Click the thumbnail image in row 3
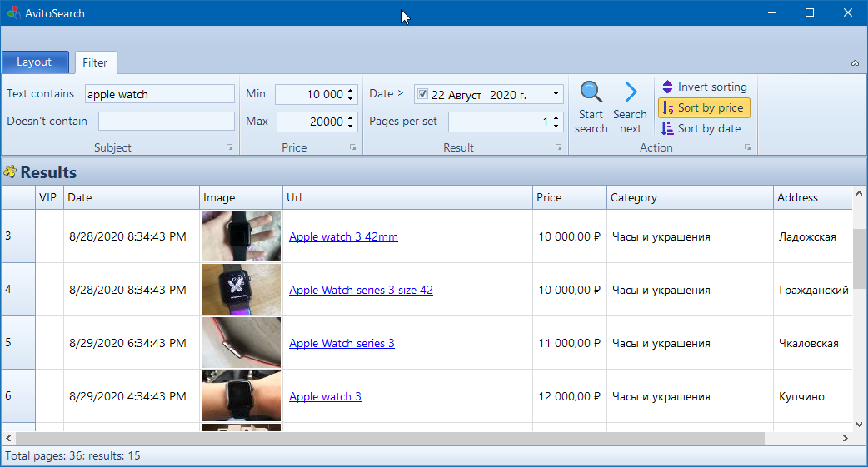Screen dimensions: 868x467 [241, 236]
